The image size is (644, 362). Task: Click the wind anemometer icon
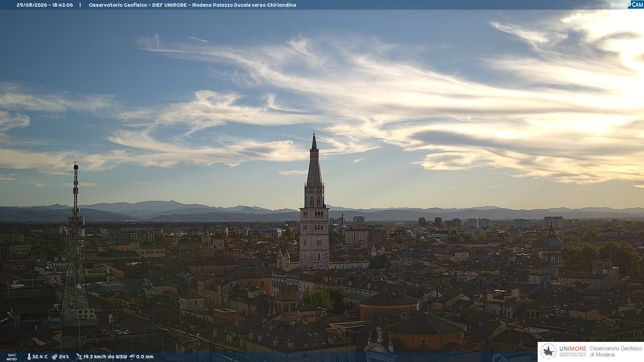79,357
